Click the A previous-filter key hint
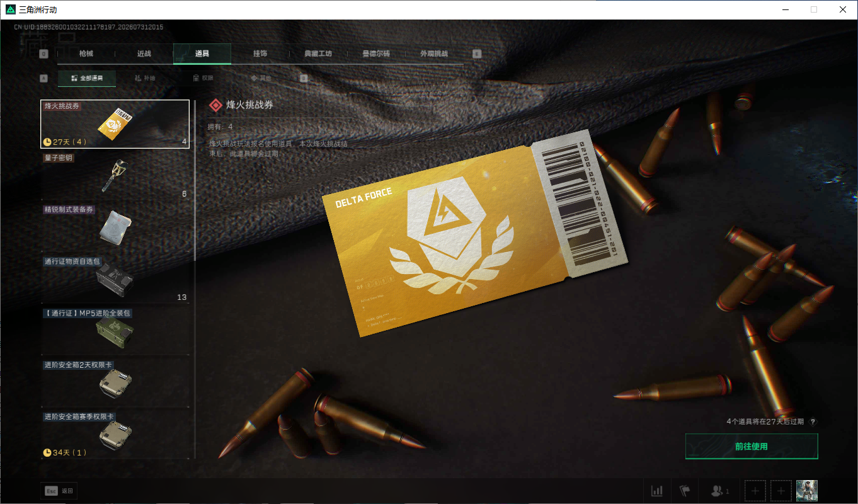Image resolution: width=858 pixels, height=504 pixels. 43,79
